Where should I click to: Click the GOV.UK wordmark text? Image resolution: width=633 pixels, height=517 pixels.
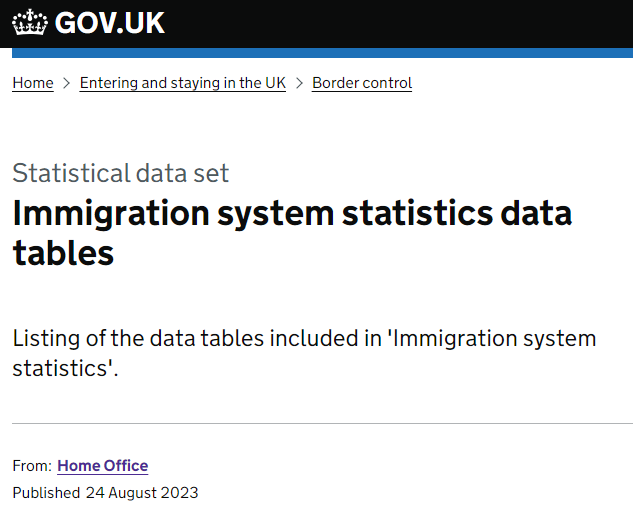(109, 23)
